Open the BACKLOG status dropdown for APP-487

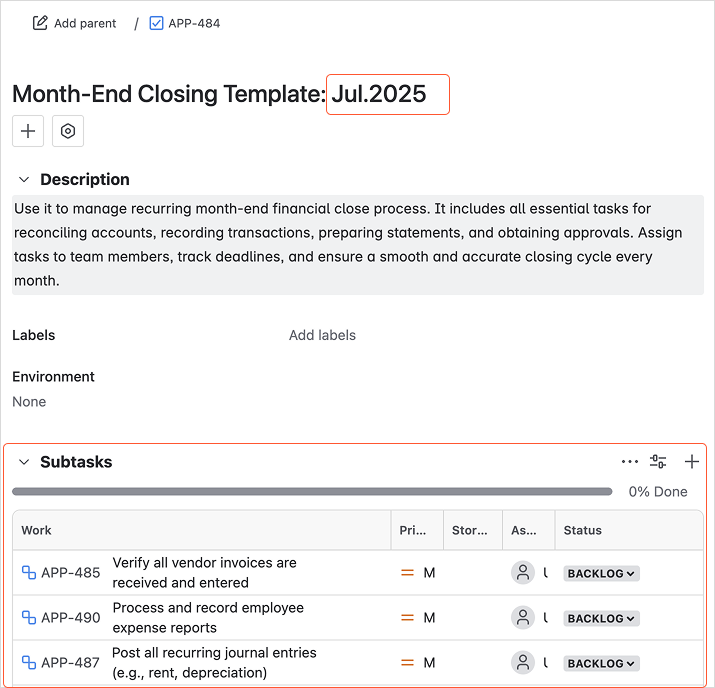(x=601, y=663)
